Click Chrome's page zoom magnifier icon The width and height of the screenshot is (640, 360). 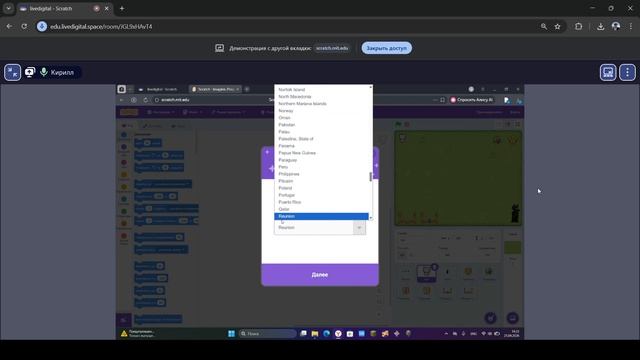click(x=544, y=27)
